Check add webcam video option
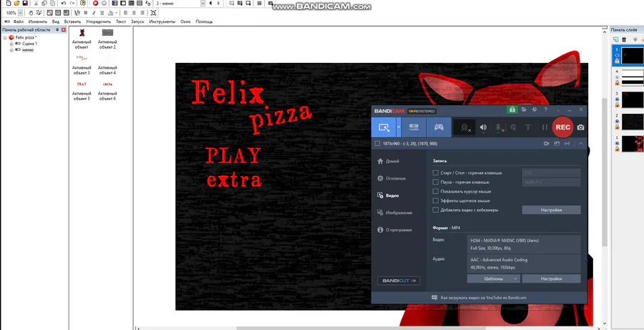The width and height of the screenshot is (644, 330). pos(435,210)
